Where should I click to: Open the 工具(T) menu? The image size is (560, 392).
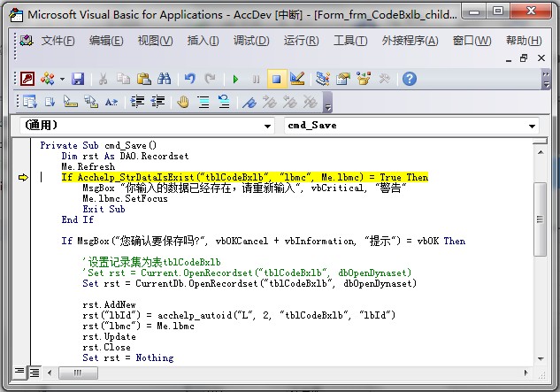pyautogui.click(x=350, y=41)
